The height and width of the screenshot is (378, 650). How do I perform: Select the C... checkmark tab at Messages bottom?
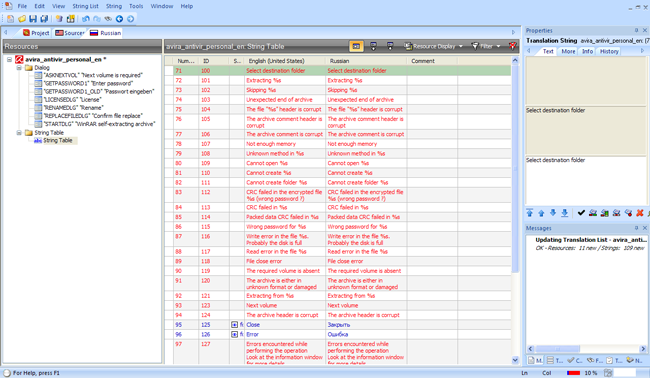[x=575, y=361]
